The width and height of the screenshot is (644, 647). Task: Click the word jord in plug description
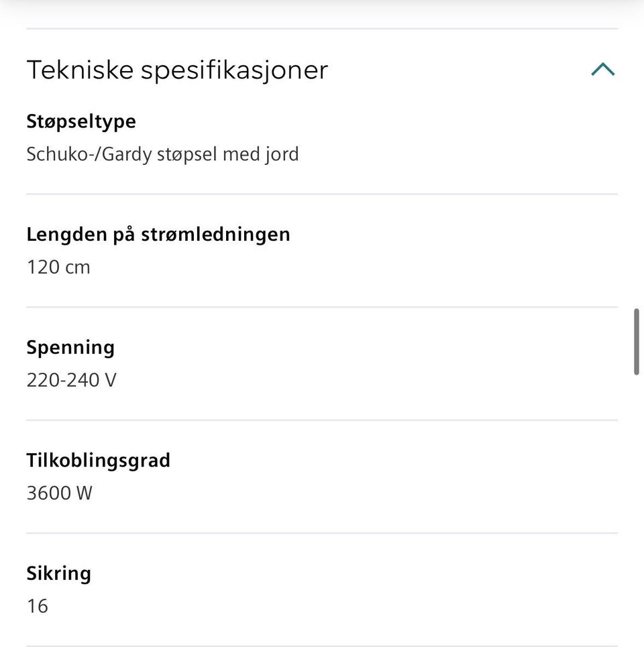point(281,154)
